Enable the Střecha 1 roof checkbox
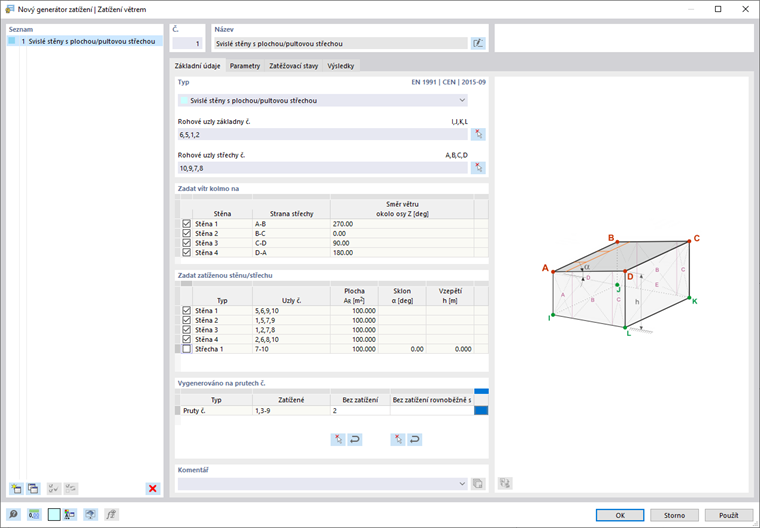The width and height of the screenshot is (760, 528). coord(187,349)
